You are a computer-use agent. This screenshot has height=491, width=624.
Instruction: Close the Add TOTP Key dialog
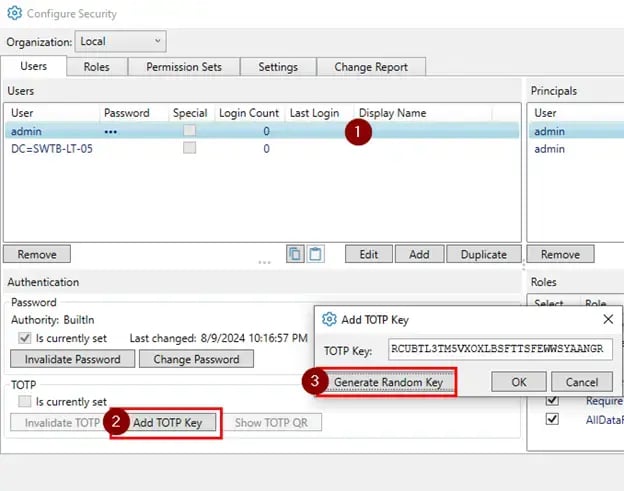point(608,319)
